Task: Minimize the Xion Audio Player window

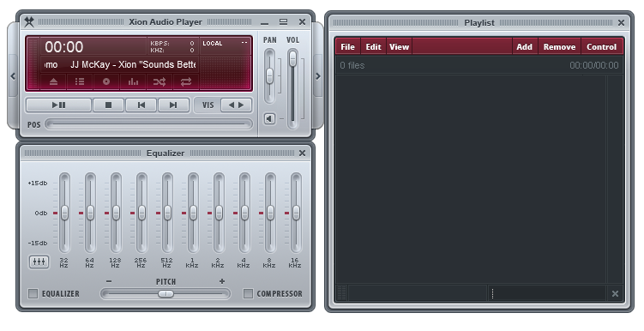Action: (x=265, y=22)
